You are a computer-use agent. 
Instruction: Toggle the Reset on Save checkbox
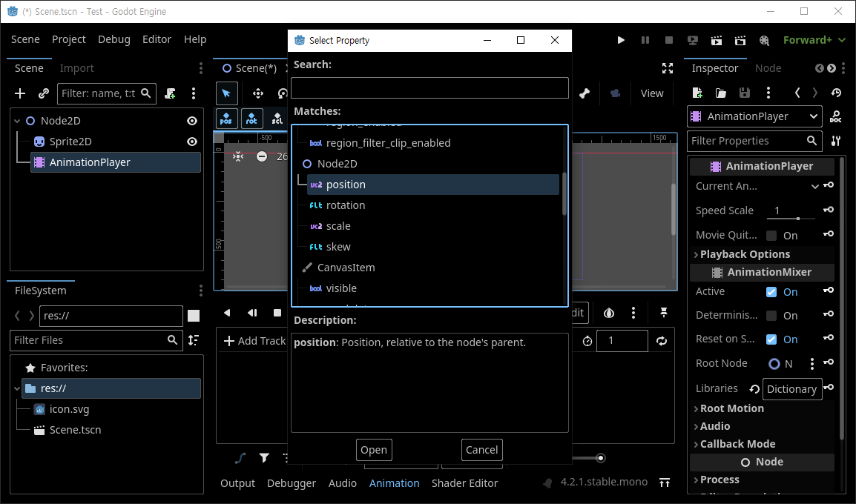(x=771, y=339)
